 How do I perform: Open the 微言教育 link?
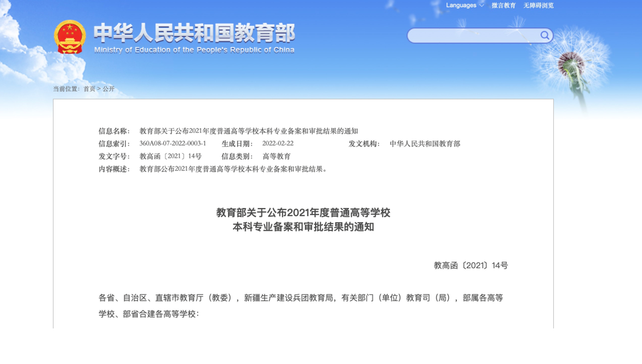click(x=503, y=5)
